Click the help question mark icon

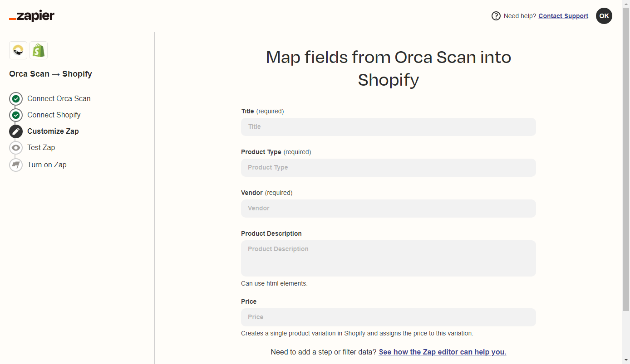pyautogui.click(x=496, y=16)
